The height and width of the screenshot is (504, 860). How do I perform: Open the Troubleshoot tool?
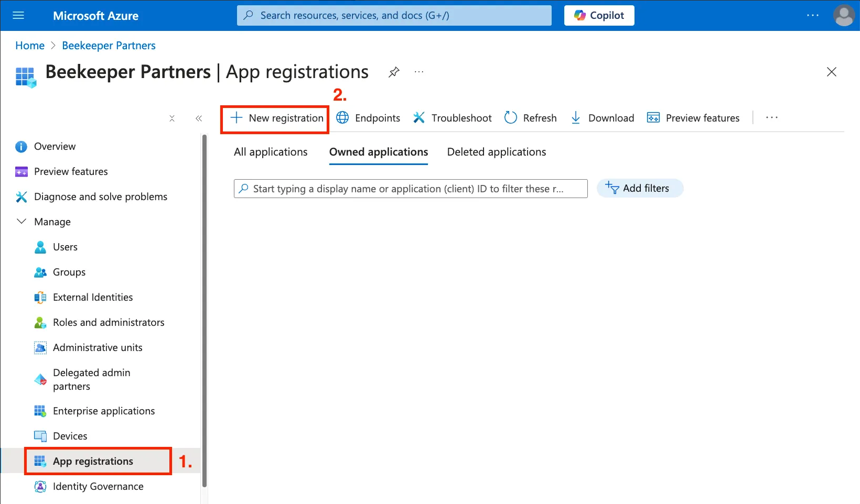[452, 118]
